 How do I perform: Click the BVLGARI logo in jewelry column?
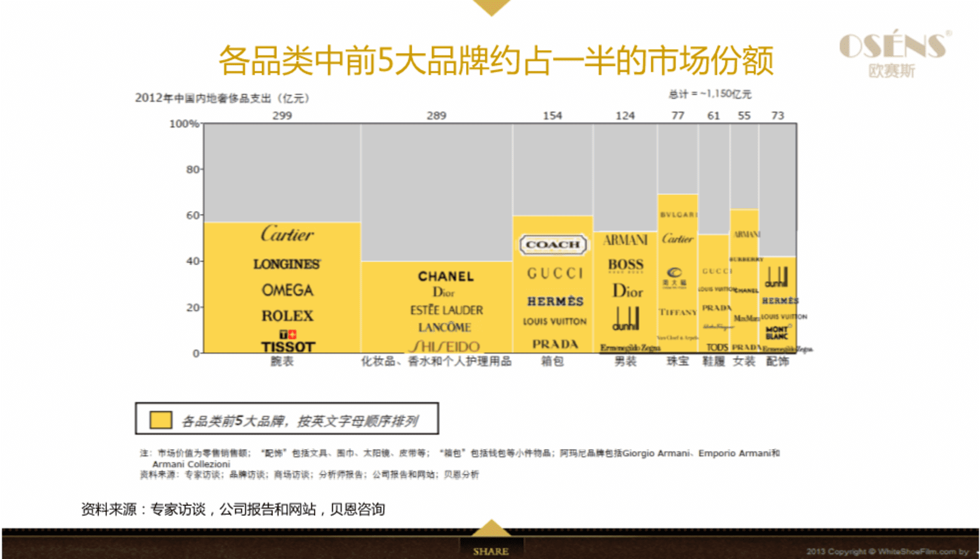[678, 215]
